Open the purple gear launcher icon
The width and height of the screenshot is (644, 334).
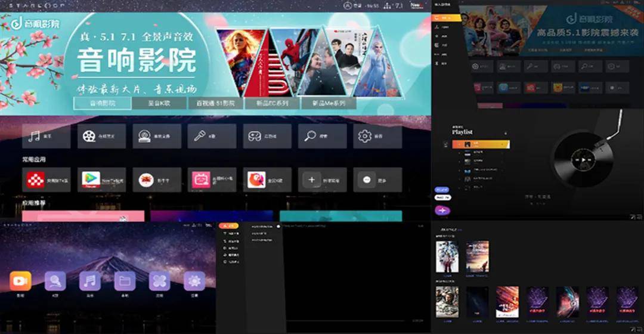[x=194, y=281]
